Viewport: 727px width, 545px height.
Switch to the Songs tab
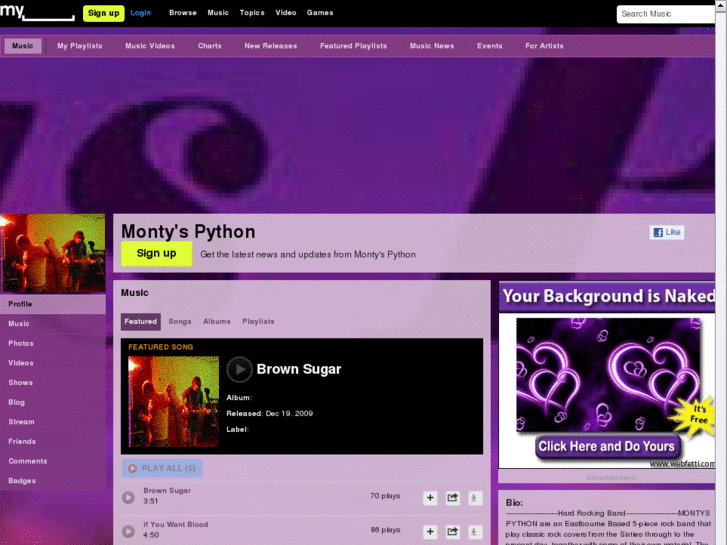point(180,321)
